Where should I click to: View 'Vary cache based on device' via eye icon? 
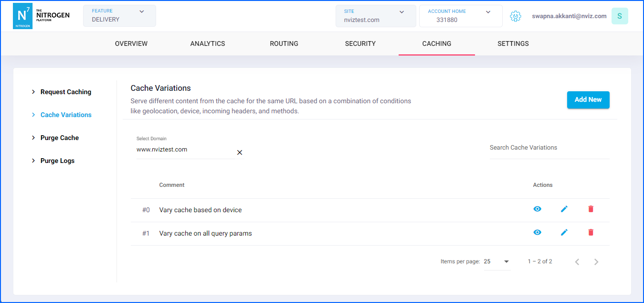(x=537, y=209)
